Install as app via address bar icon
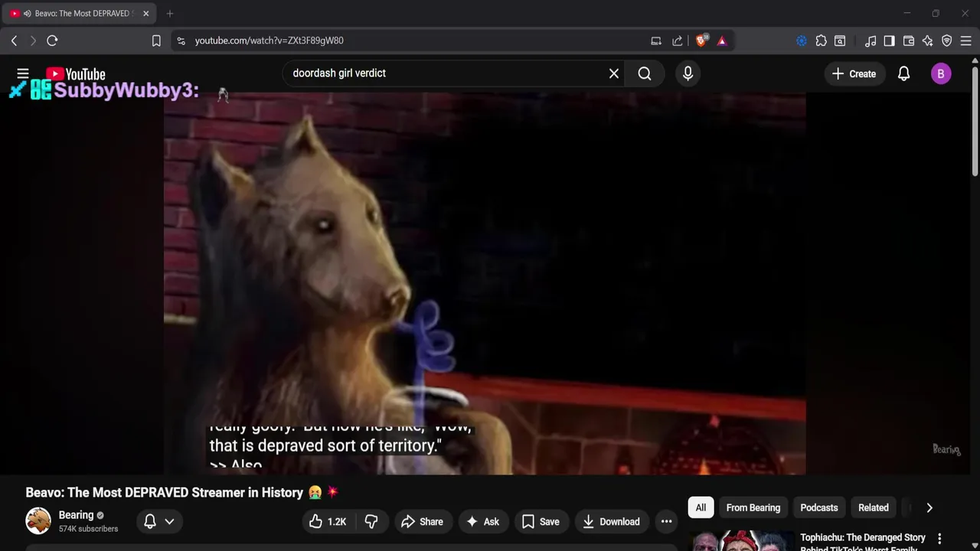This screenshot has height=551, width=980. [656, 41]
